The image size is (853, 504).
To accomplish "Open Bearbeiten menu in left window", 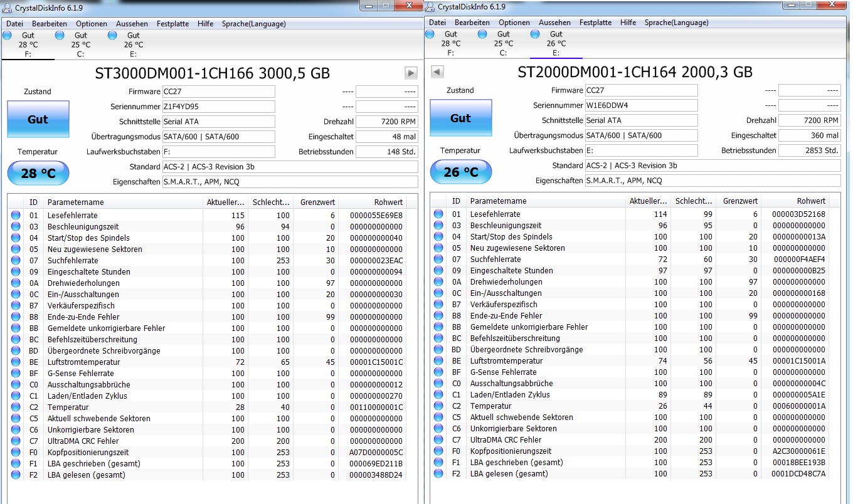I will click(50, 23).
